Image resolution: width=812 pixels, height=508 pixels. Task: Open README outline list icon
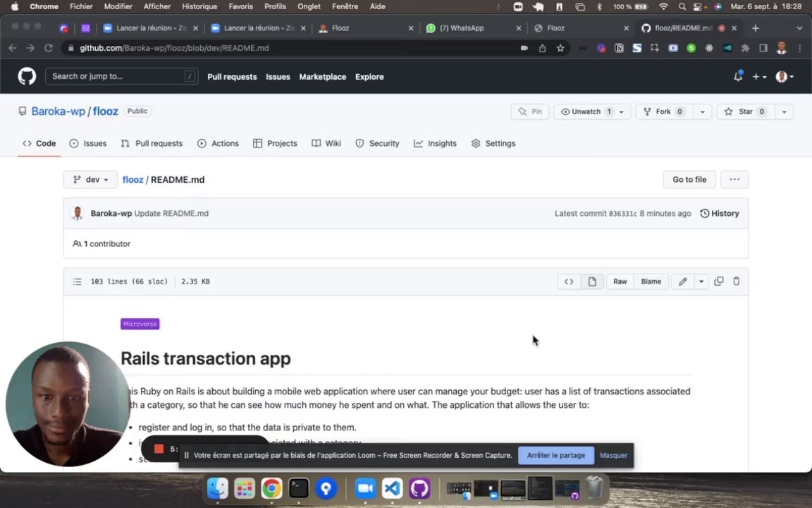click(x=77, y=282)
